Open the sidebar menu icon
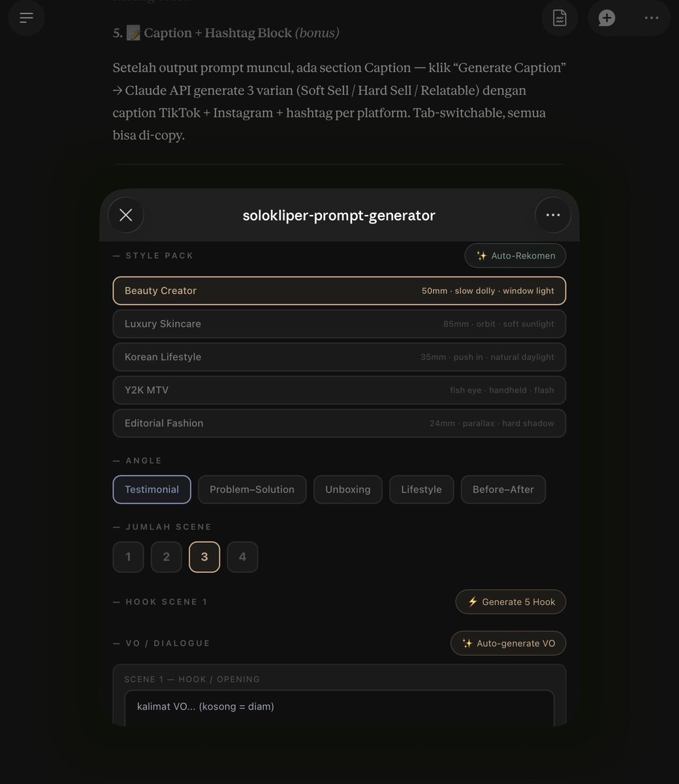The height and width of the screenshot is (784, 679). point(27,18)
